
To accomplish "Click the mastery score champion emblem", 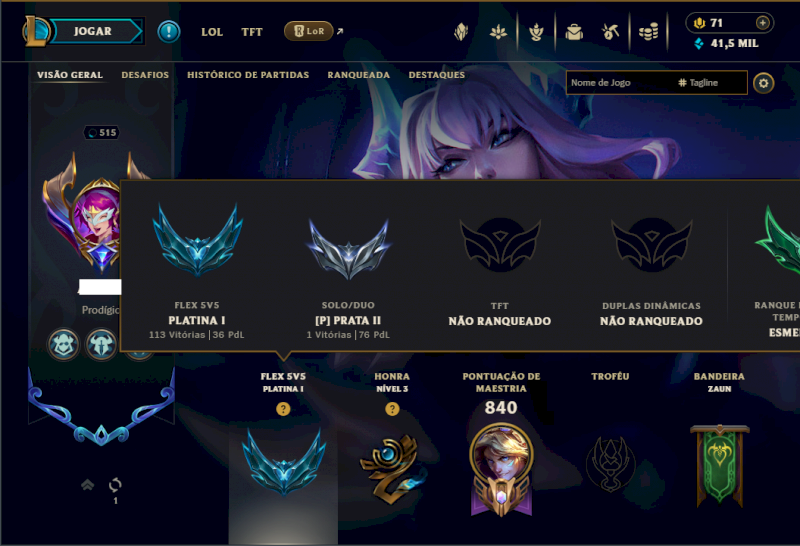I will tap(501, 469).
